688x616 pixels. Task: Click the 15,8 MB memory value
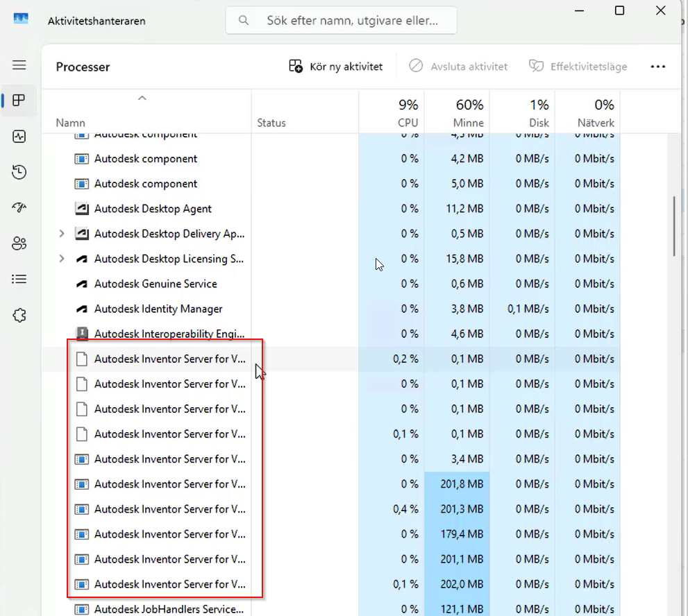(x=464, y=259)
